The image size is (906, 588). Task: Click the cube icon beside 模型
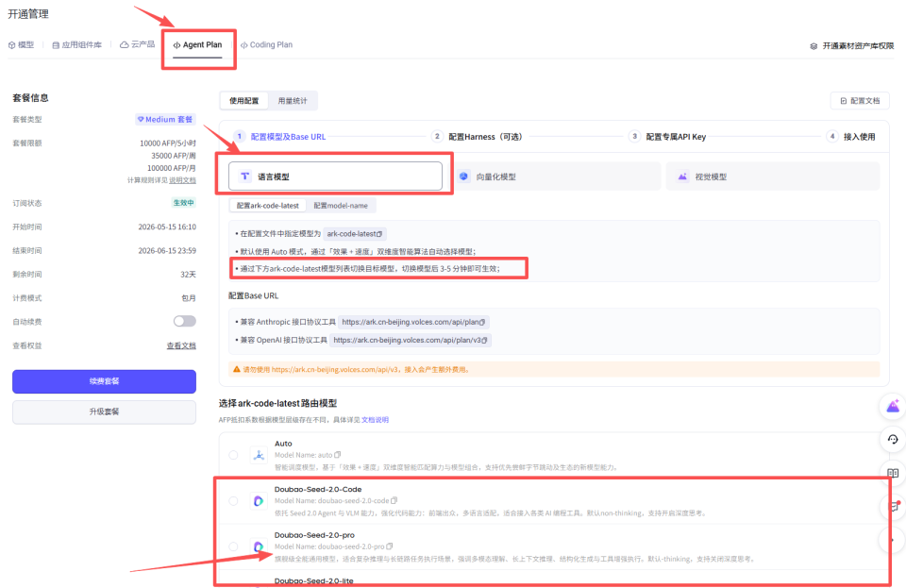(11, 45)
